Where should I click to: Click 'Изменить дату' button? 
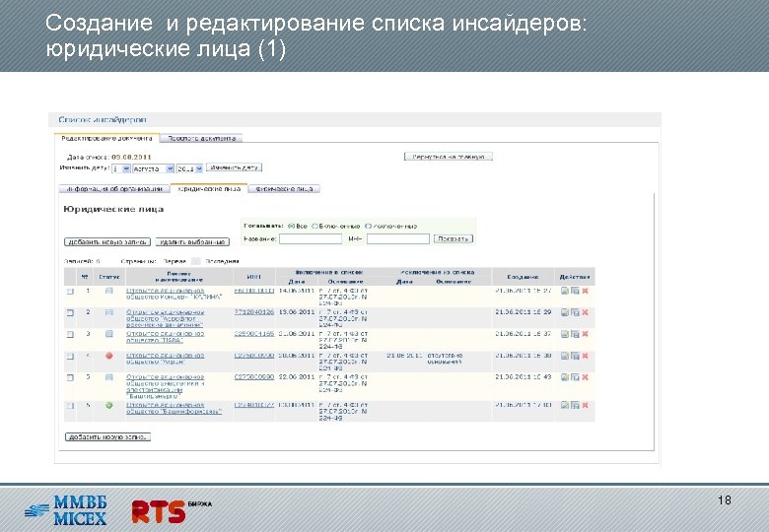click(234, 167)
